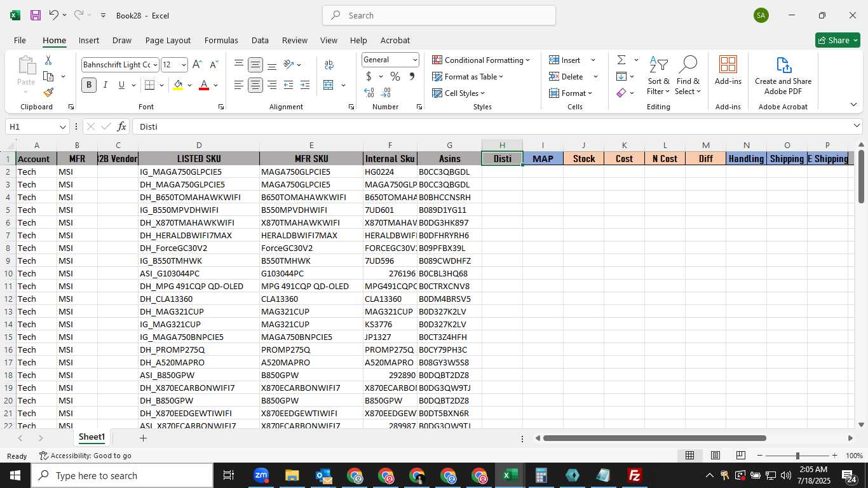Image resolution: width=868 pixels, height=488 pixels.
Task: Open Outlook from the taskbar
Action: click(323, 475)
